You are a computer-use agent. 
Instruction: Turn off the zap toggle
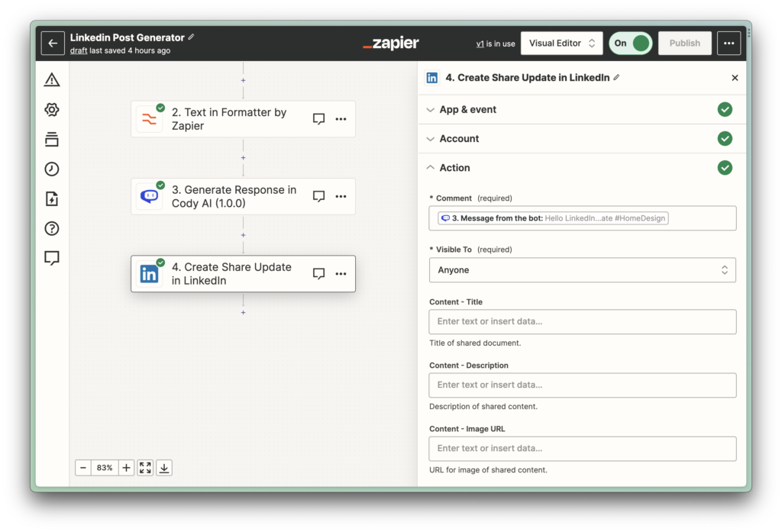(630, 44)
